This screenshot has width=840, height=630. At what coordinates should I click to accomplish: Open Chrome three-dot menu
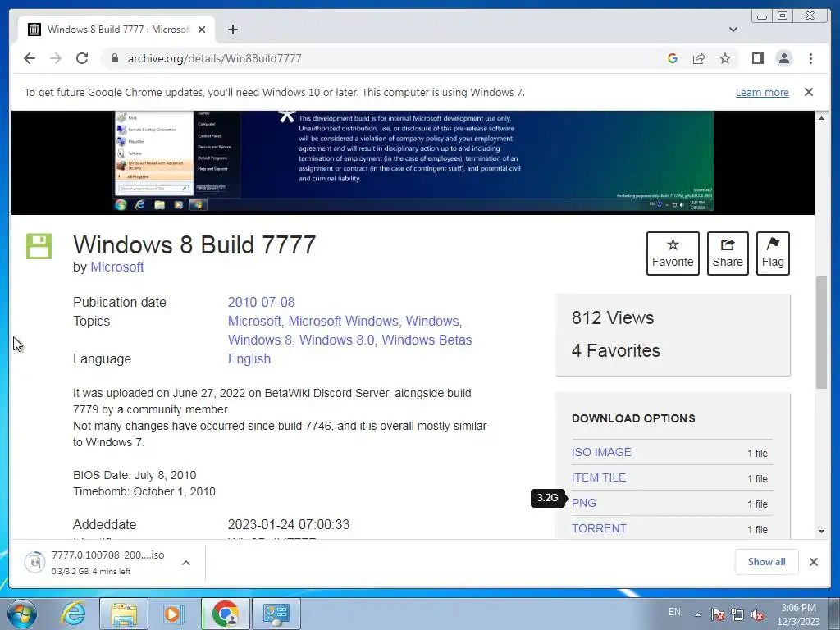pyautogui.click(x=810, y=58)
